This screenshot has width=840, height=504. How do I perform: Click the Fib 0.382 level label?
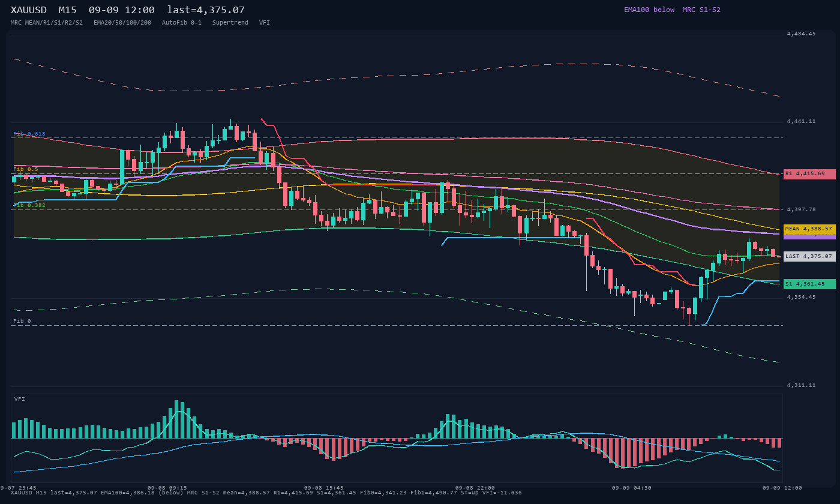(29, 205)
